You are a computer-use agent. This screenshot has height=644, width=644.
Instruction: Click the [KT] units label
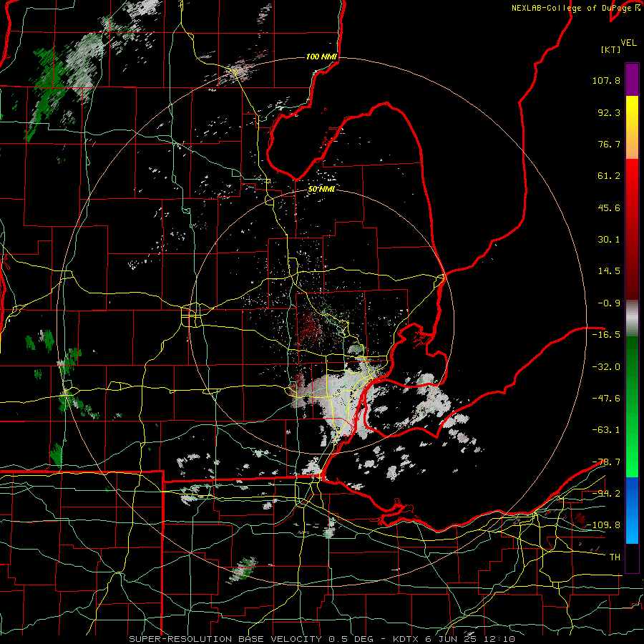coord(611,49)
